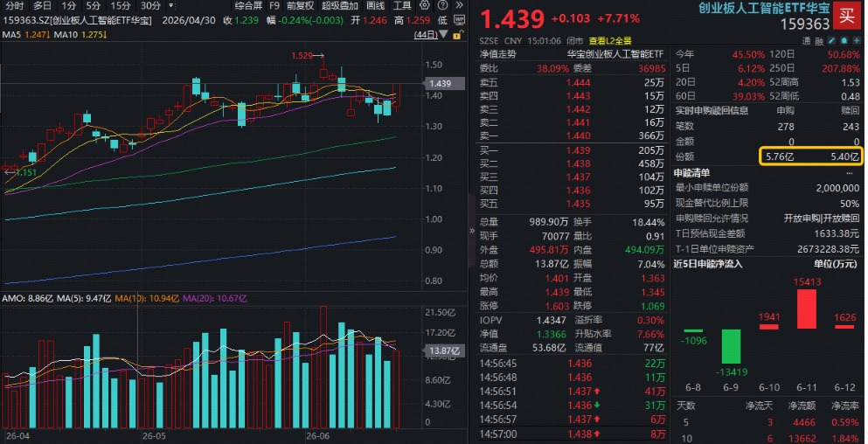
Task: Toggle the chart lock icon
Action: [458, 35]
